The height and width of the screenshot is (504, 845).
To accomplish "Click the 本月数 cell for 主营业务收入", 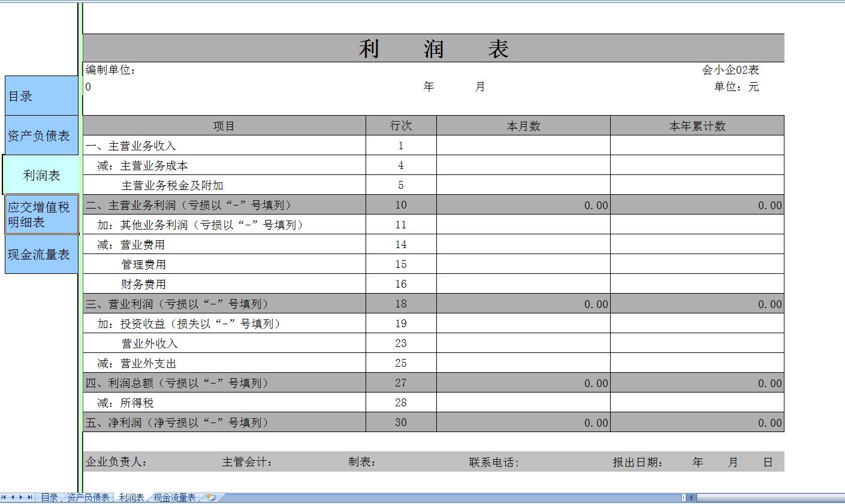I will 523,144.
